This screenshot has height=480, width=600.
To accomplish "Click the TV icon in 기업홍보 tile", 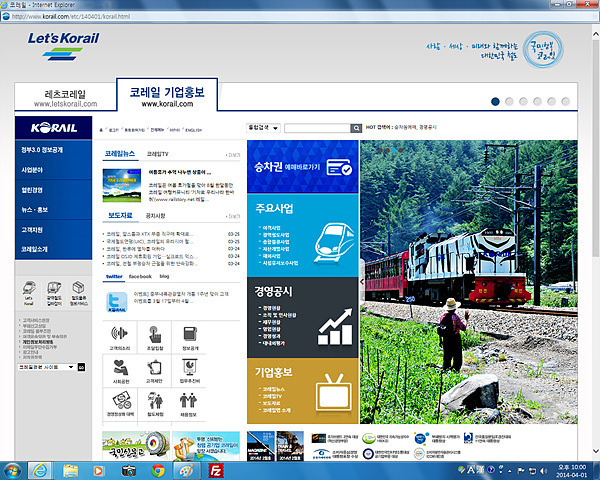I will pos(334,393).
